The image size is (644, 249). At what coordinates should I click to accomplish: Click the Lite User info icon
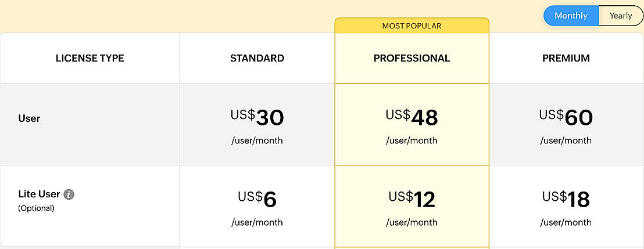(69, 194)
